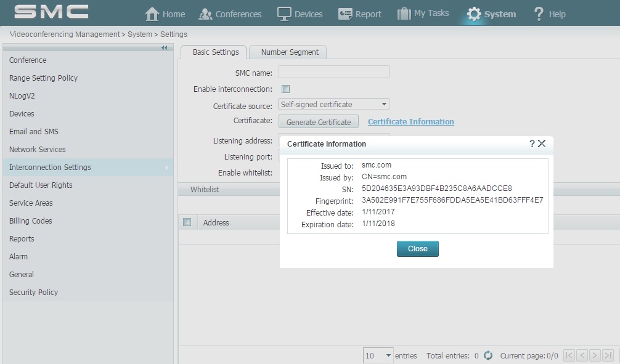Click the SMC logo
620x364 pixels.
(x=51, y=12)
